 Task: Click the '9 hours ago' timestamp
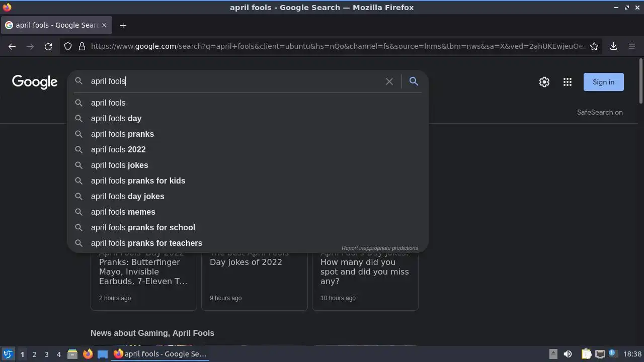pyautogui.click(x=225, y=298)
